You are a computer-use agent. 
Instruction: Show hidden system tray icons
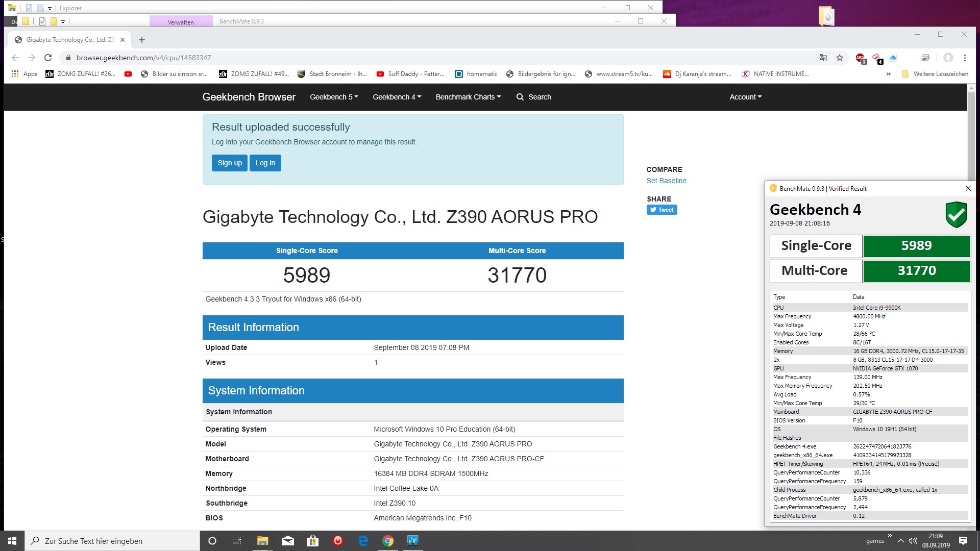point(900,541)
